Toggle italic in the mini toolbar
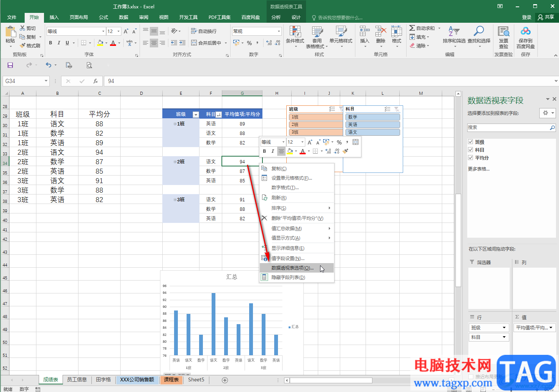This screenshot has height=392, width=559. (273, 151)
